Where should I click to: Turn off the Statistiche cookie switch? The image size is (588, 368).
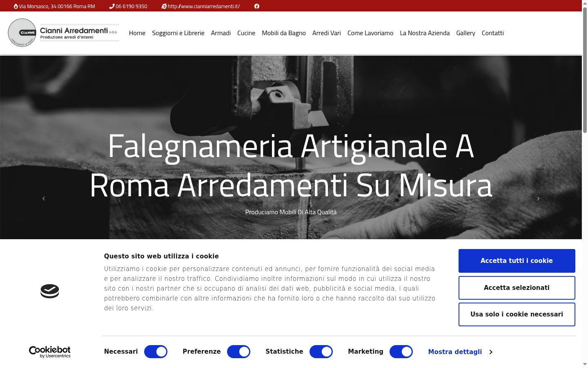(321, 352)
